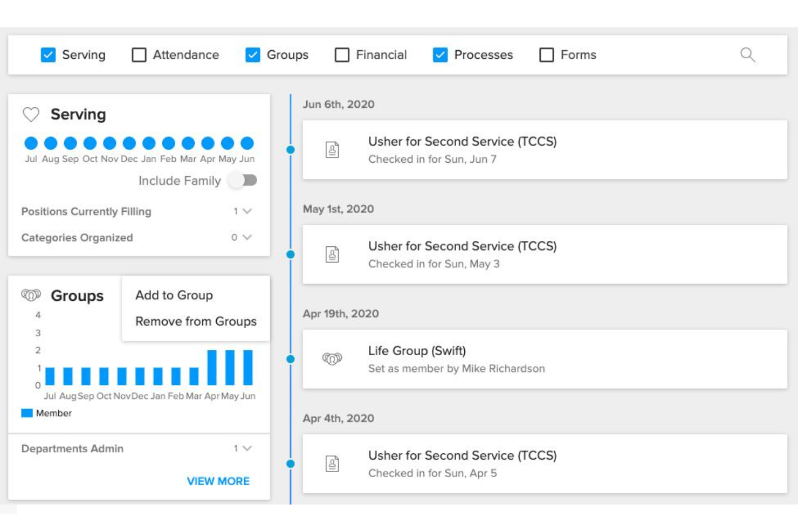Select the Jun serving dot
Viewport: 798px width, 532px height.
pyautogui.click(x=247, y=143)
